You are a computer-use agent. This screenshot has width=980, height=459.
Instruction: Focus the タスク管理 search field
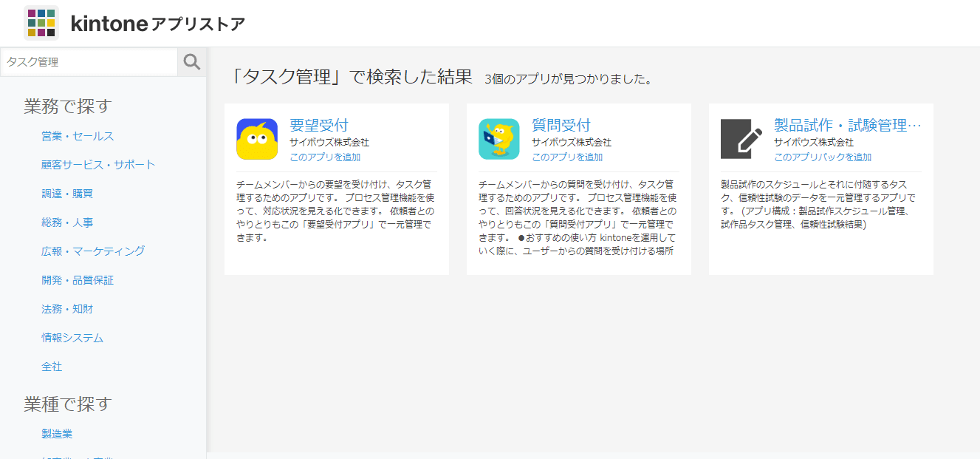[89, 62]
